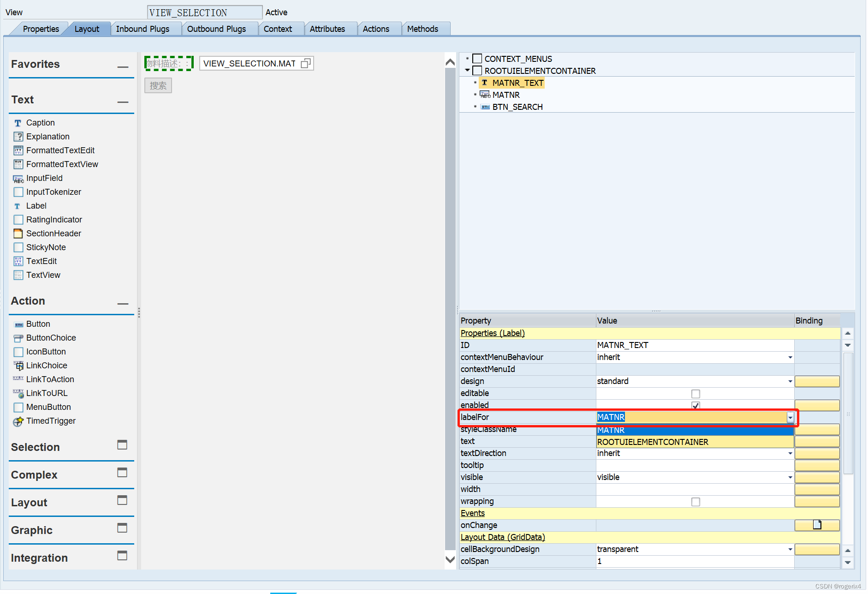Viewport: 868px width, 594px height.
Task: Collapse the Action panel section
Action: click(x=123, y=303)
